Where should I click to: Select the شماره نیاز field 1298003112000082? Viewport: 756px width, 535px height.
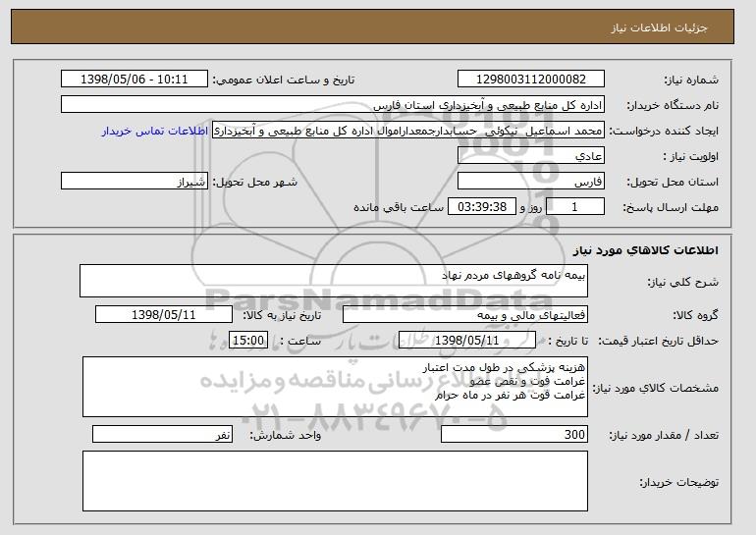tap(531, 80)
